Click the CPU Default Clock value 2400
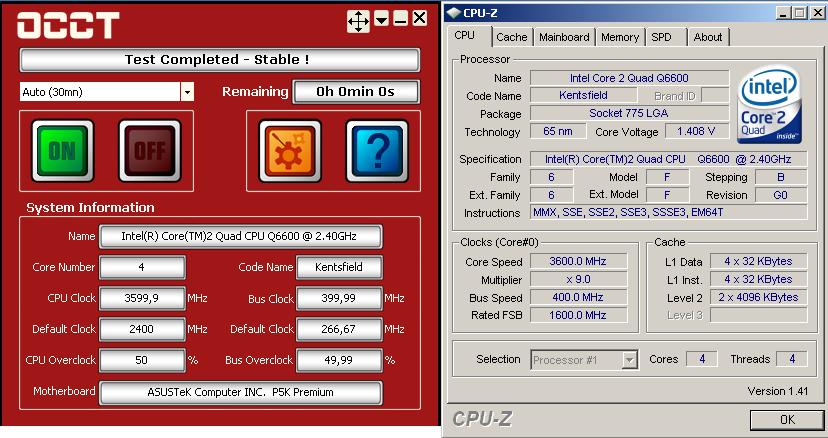The height and width of the screenshot is (438, 828). click(x=142, y=329)
